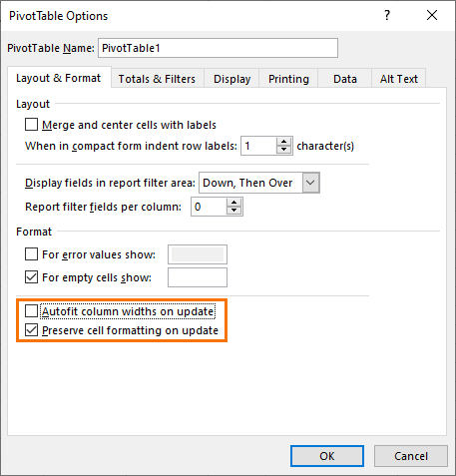Image resolution: width=456 pixels, height=476 pixels.
Task: Select the Data tab
Action: (x=345, y=79)
